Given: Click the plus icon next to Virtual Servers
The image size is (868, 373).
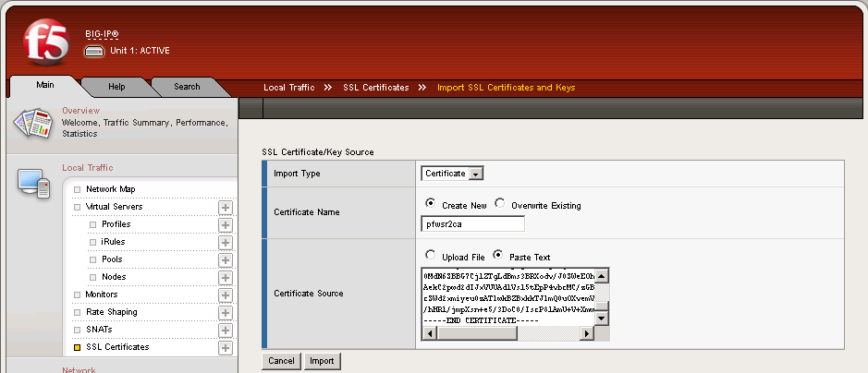Looking at the screenshot, I should pos(225,207).
